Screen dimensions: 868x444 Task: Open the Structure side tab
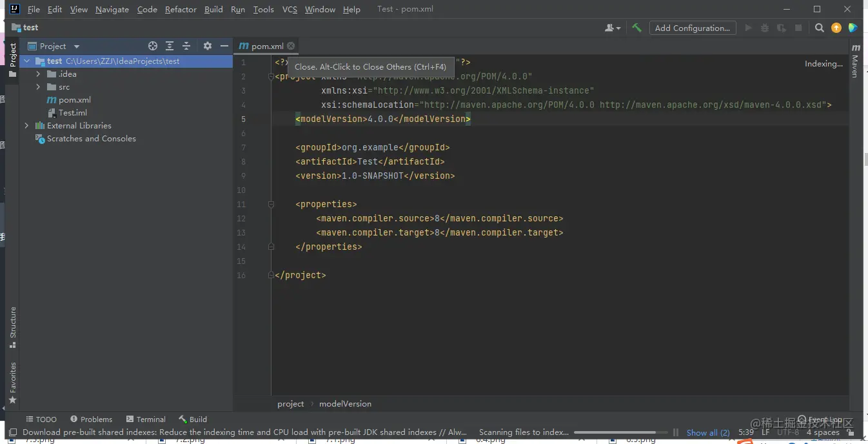coord(12,327)
